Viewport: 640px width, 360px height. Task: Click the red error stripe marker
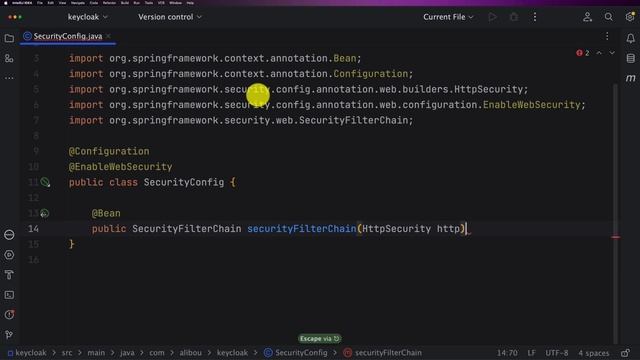[616, 237]
